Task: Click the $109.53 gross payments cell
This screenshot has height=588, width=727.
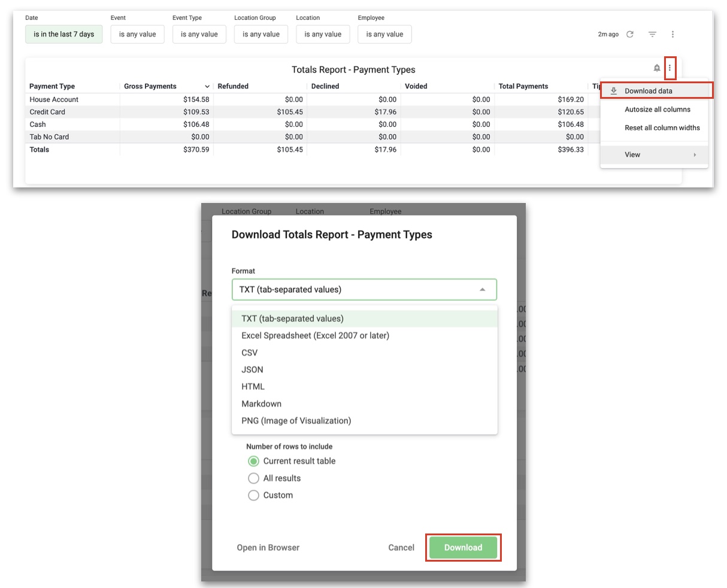Action: pos(196,112)
